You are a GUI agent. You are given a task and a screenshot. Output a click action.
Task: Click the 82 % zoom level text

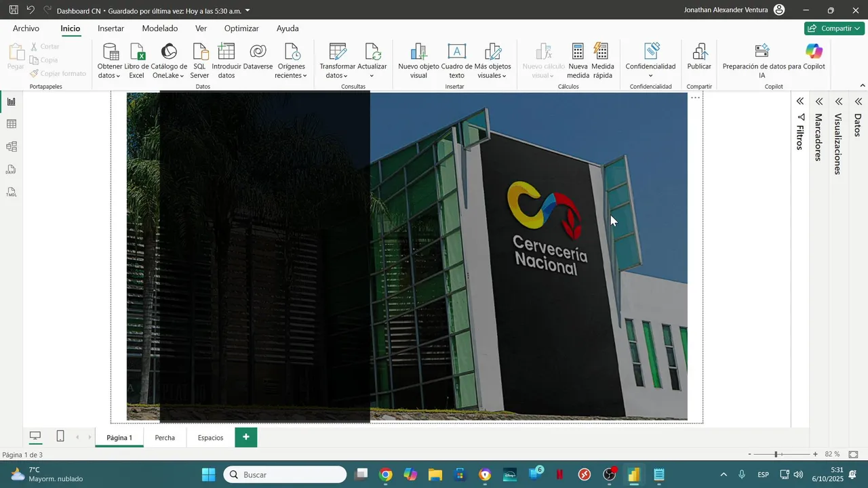point(832,454)
